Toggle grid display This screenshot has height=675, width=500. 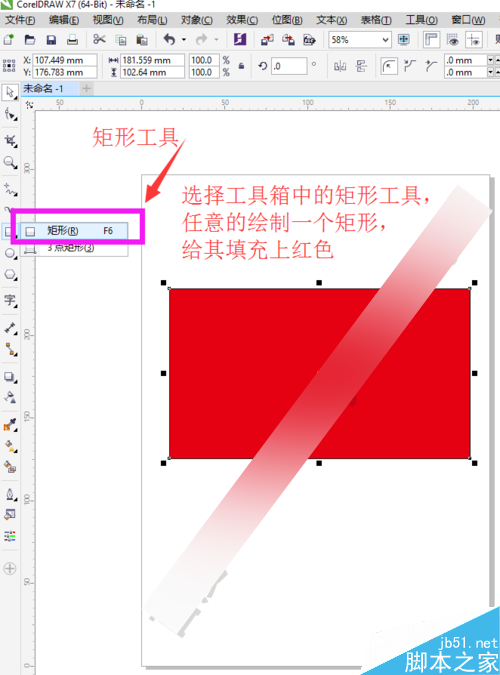452,40
